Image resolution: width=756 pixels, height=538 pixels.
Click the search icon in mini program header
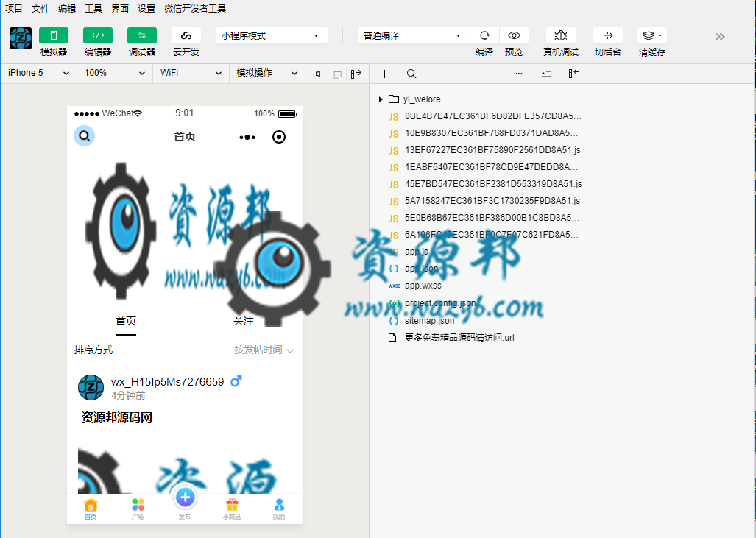(x=85, y=136)
